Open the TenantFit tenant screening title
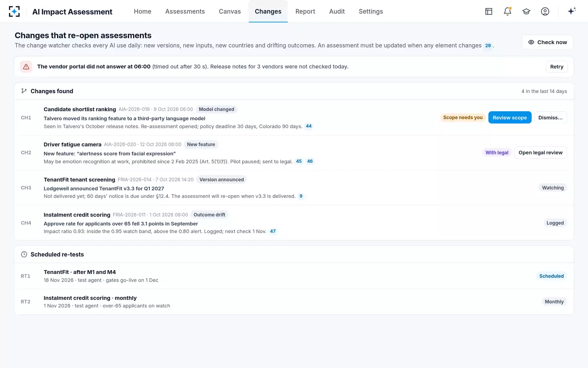The image size is (588, 368). (79, 180)
